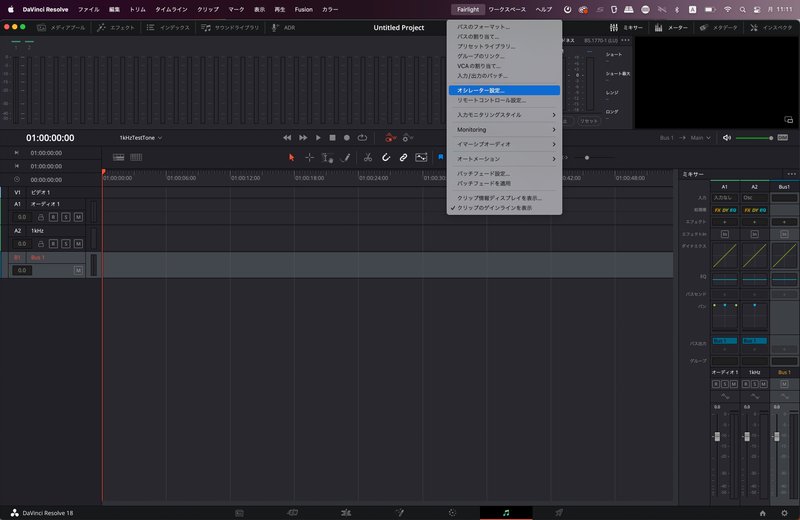Arm record on track A2 in timeline header
The image size is (800, 520).
tap(53, 243)
